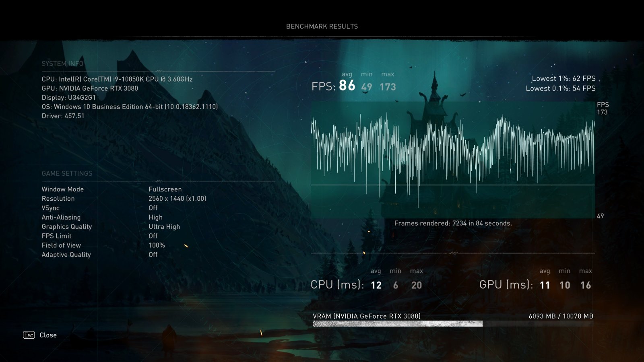The image size is (644, 362).
Task: Click the Driver 457.51 line
Action: (63, 116)
